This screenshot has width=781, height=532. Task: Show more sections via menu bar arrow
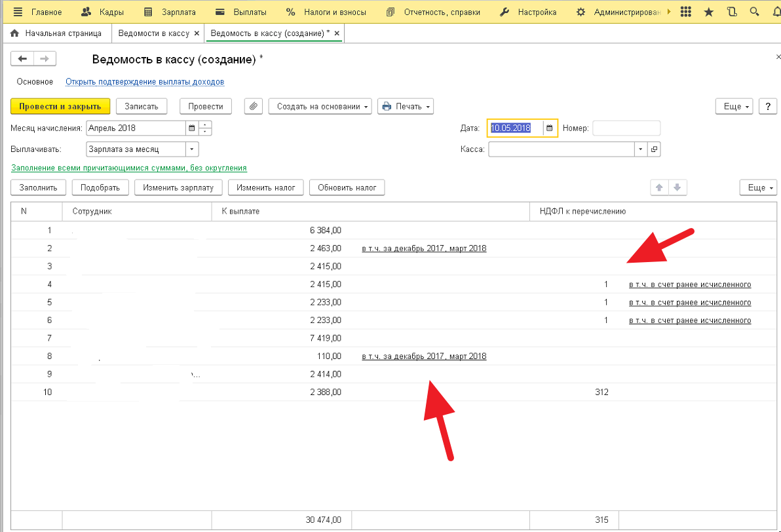pyautogui.click(x=668, y=12)
